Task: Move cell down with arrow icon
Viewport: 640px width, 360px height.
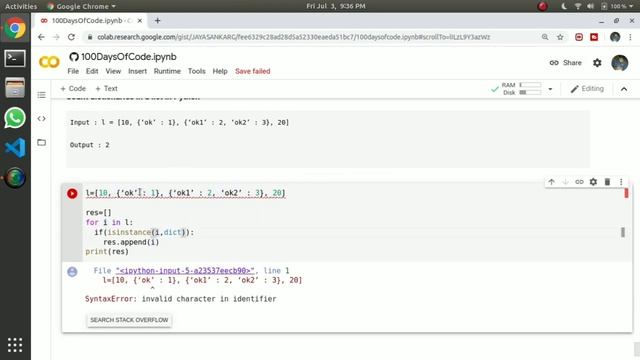Action: tap(565, 182)
